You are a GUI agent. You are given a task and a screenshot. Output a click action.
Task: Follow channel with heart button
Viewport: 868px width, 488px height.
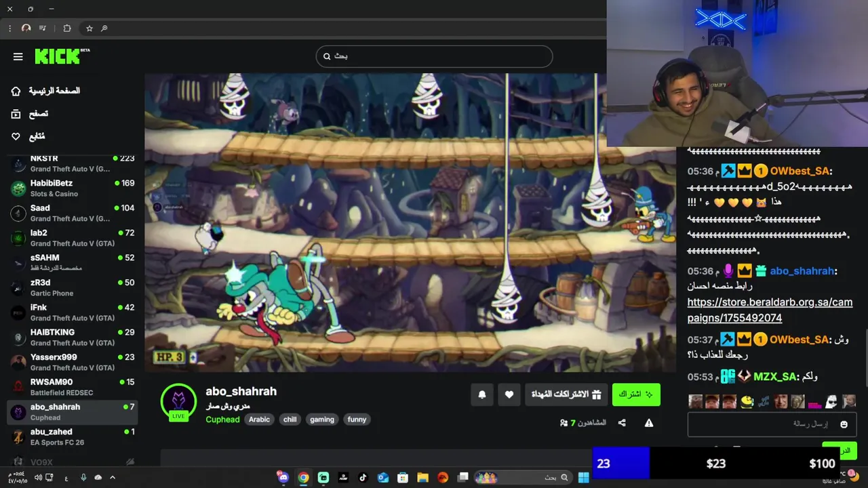(x=509, y=394)
